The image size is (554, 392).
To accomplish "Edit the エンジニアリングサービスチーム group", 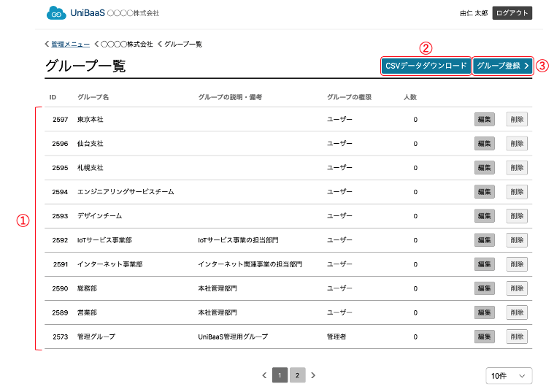I will (x=485, y=192).
